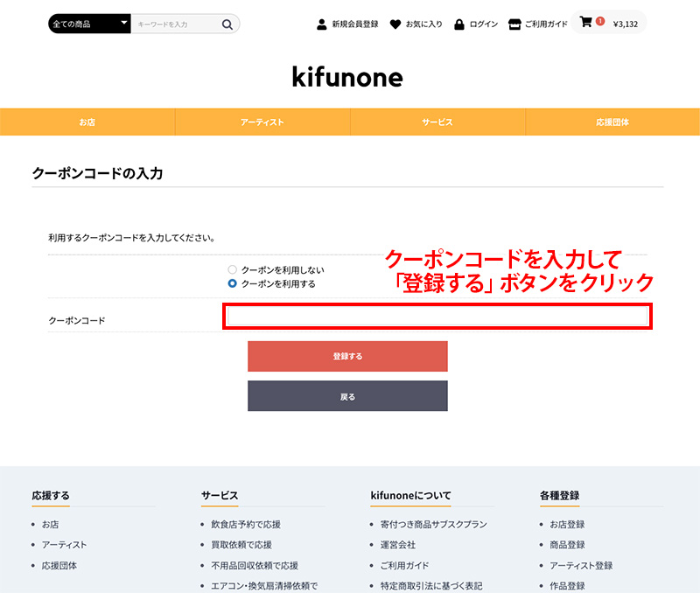Open the サービス navigation tab
This screenshot has height=593, width=700.
click(437, 122)
